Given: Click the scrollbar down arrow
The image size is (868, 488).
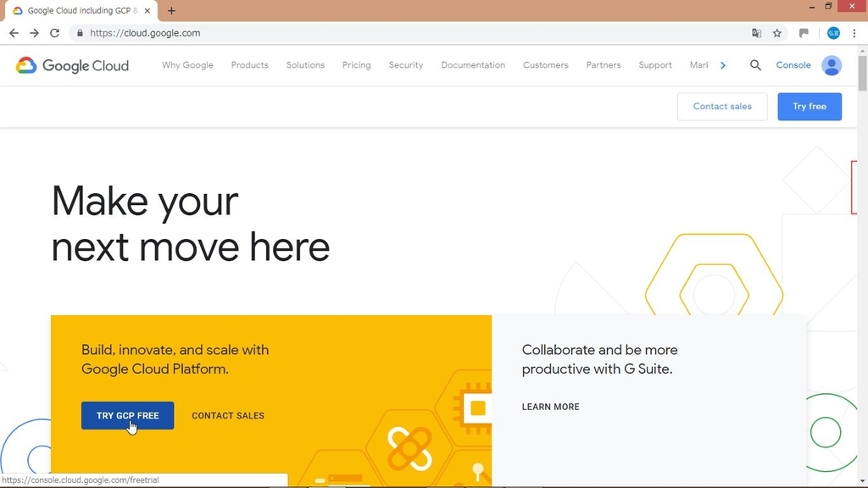Looking at the screenshot, I should pos(862,482).
